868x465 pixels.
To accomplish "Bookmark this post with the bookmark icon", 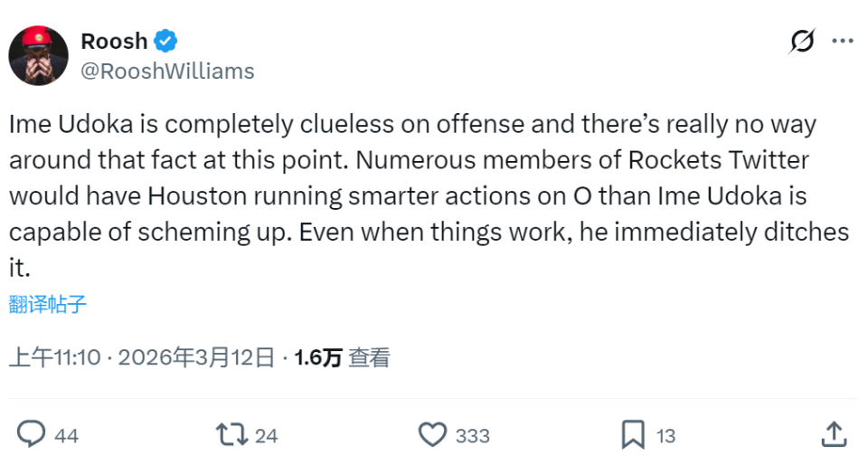I will [x=633, y=435].
